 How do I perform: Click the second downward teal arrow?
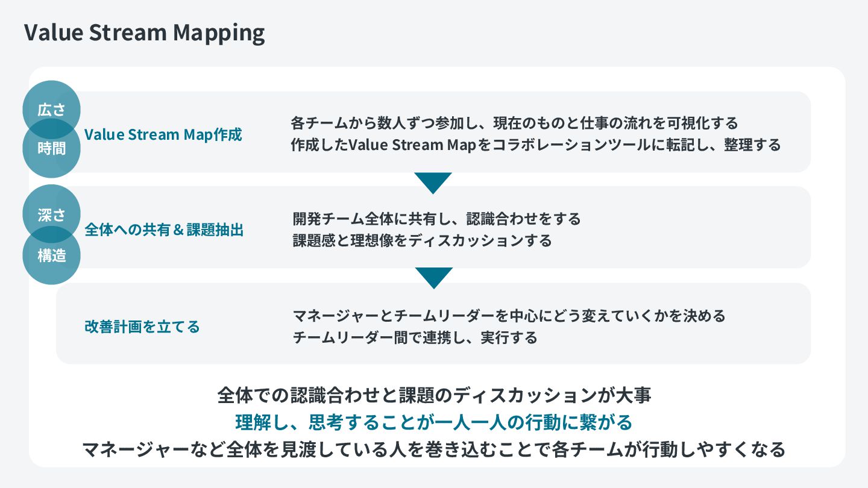click(433, 278)
